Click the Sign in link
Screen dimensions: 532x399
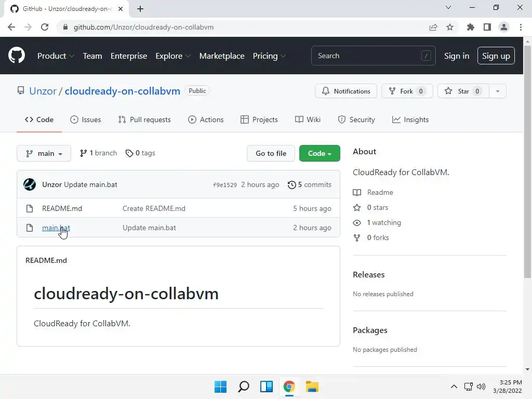457,56
